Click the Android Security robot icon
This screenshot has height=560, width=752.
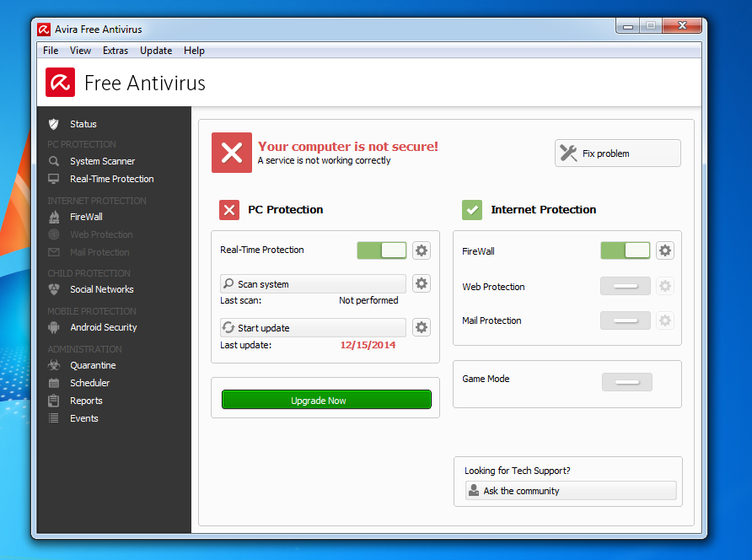pos(54,327)
